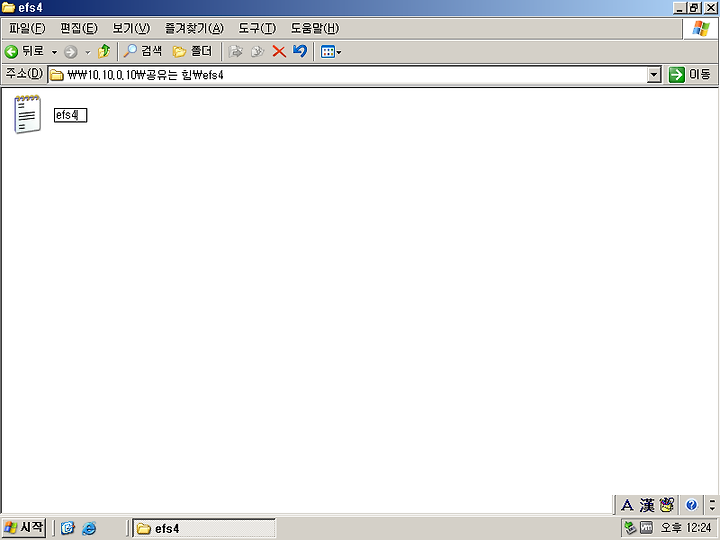720x540 pixels.
Task: Open the 도구(T) menu
Action: pos(257,28)
